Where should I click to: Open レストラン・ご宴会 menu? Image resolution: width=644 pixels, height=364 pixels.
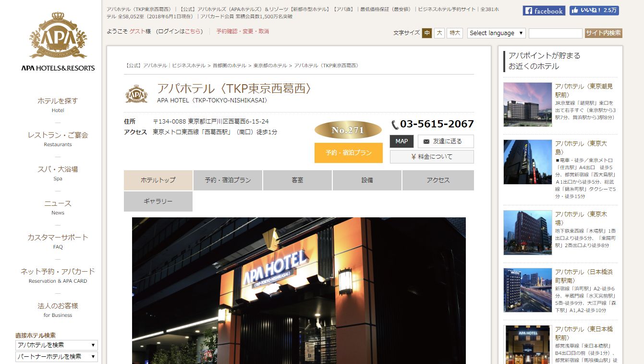58,139
